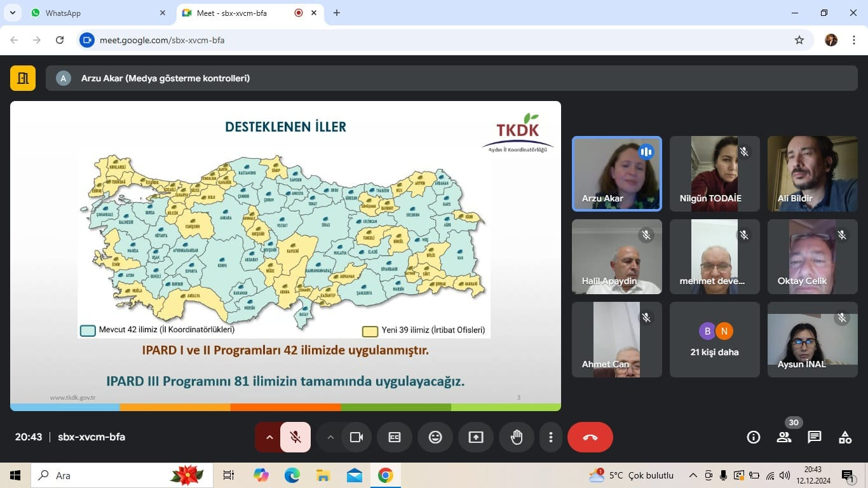Click the Arzu Akar video tile
The width and height of the screenshot is (868, 488).
pyautogui.click(x=616, y=173)
